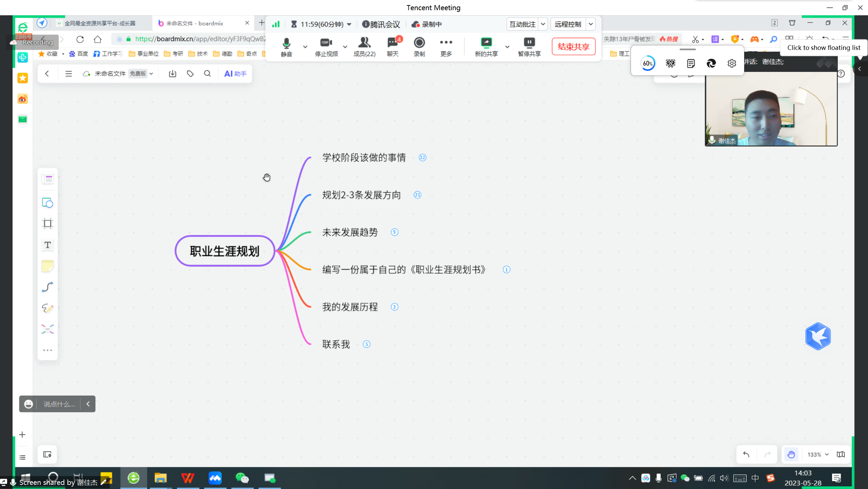Open the 互动批注 dropdown arrow
The width and height of the screenshot is (868, 489).
pyautogui.click(x=543, y=24)
